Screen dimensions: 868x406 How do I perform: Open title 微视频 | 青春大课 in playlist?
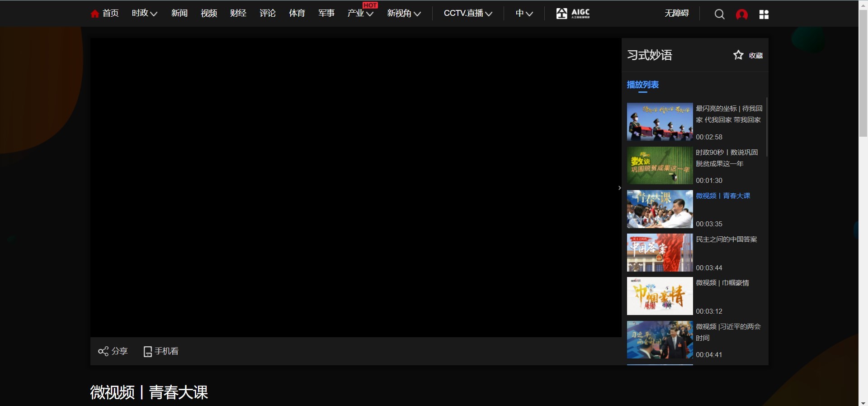[x=723, y=196]
